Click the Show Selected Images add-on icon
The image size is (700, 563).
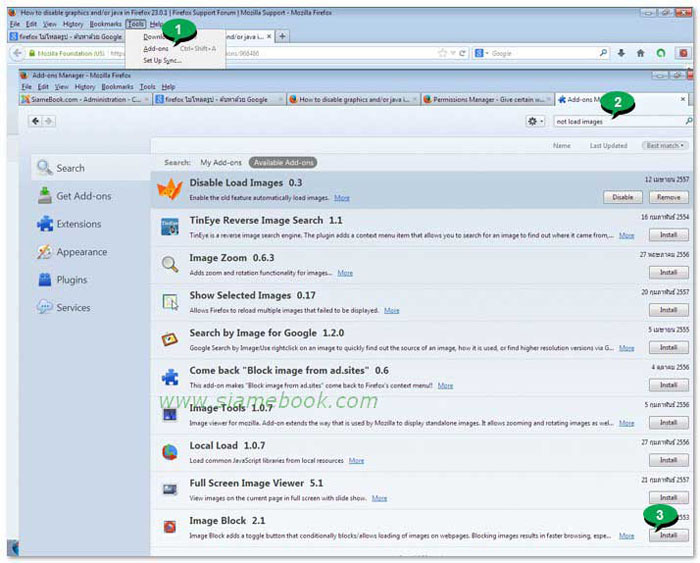(170, 302)
